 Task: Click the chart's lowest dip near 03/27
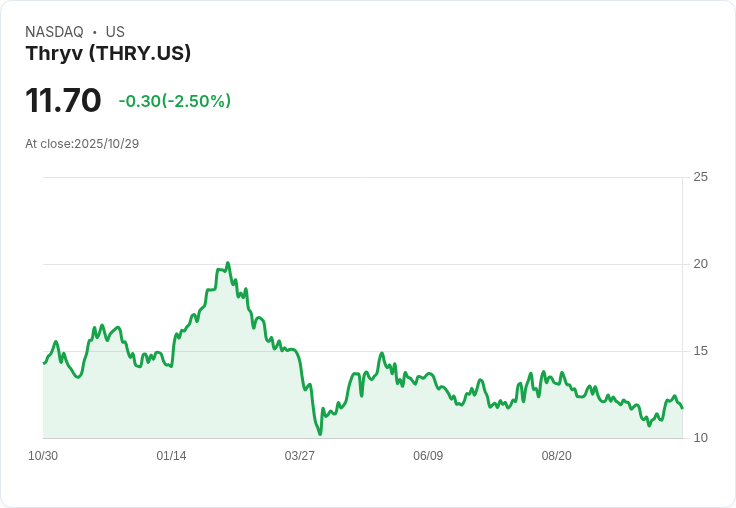[320, 434]
